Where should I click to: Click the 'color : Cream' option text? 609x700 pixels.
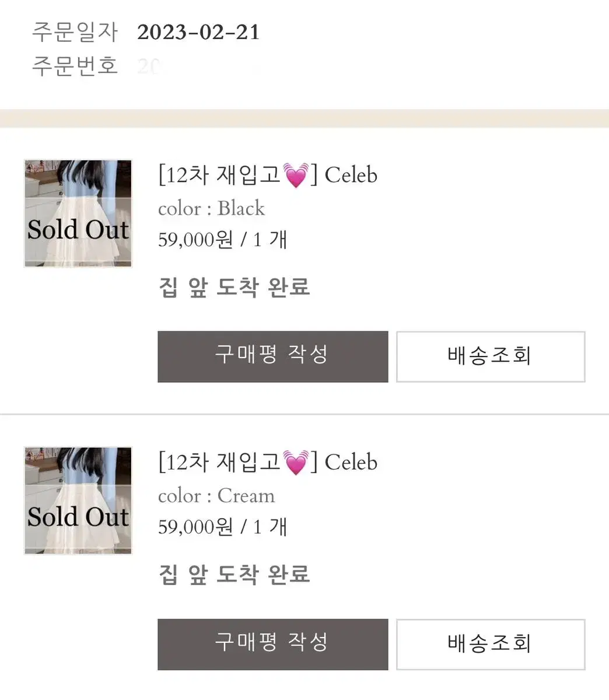pyautogui.click(x=216, y=496)
